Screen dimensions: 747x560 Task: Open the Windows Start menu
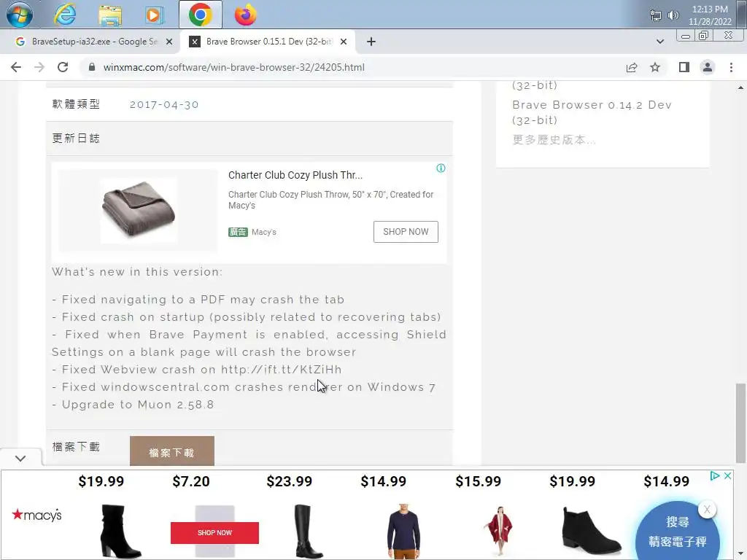point(19,15)
